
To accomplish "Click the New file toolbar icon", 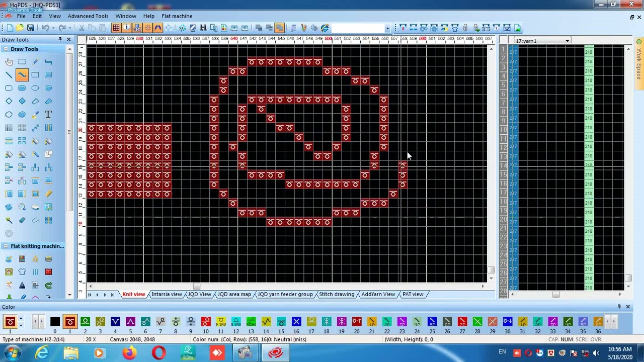I will [x=10, y=28].
